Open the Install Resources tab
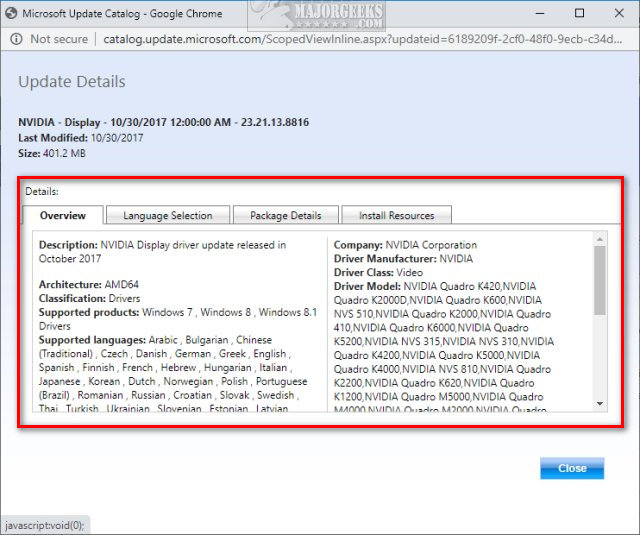Screen dimensions: 640x535 (x=396, y=215)
